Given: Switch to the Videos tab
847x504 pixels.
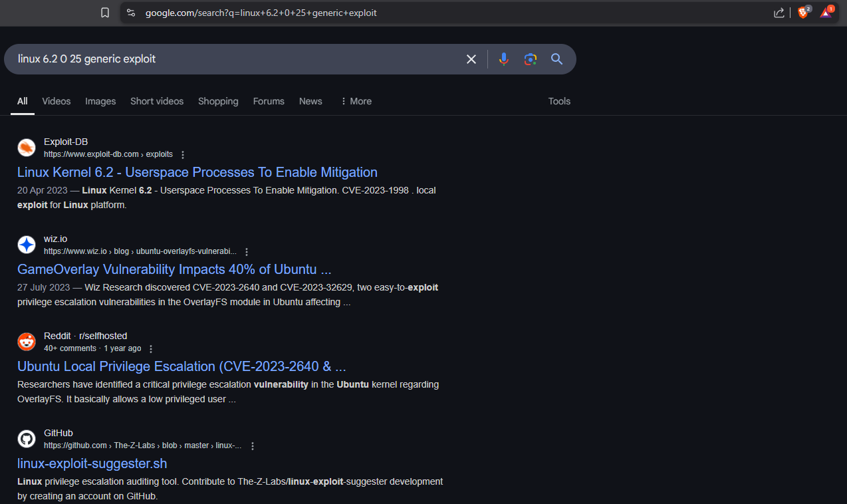Looking at the screenshot, I should (57, 101).
